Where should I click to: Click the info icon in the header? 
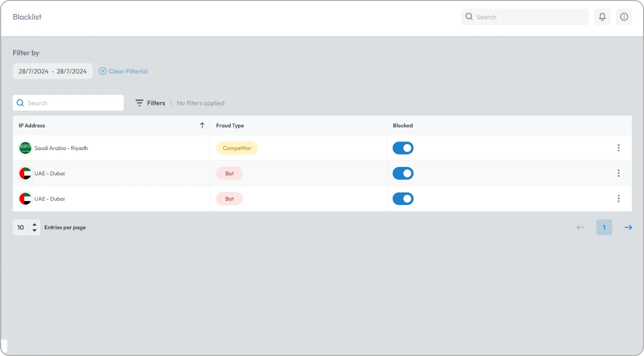click(x=624, y=16)
